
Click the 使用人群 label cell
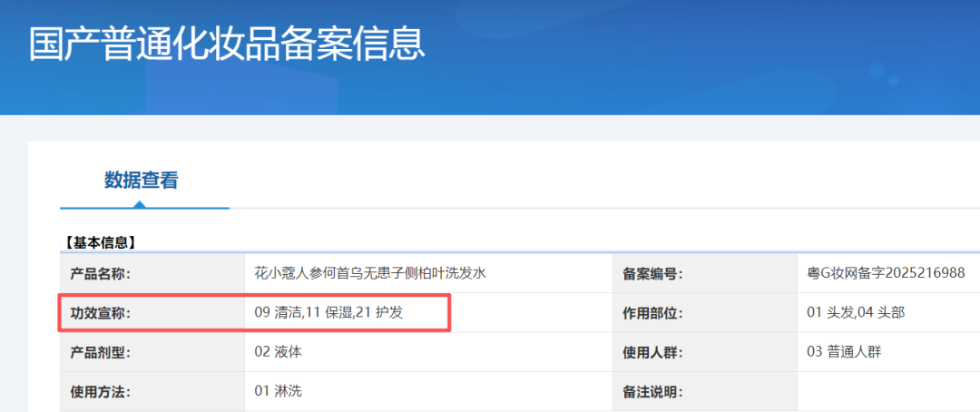[x=652, y=352]
